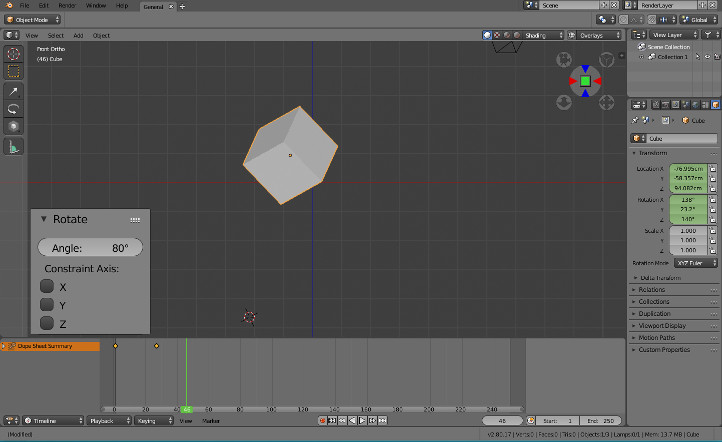
Task: Open Object Mode dropdown
Action: [32, 20]
